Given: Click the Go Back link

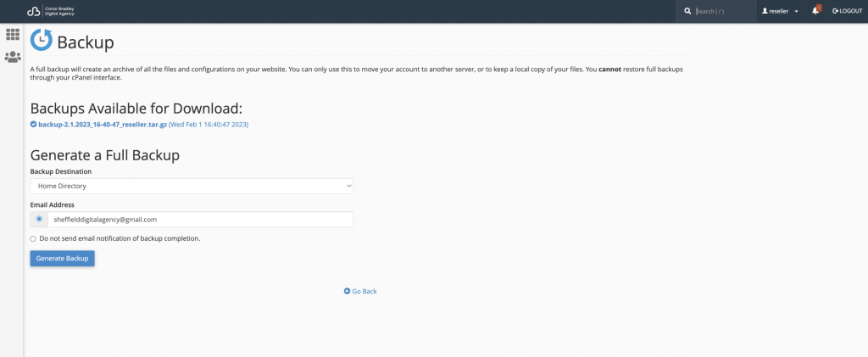Looking at the screenshot, I should click(360, 291).
